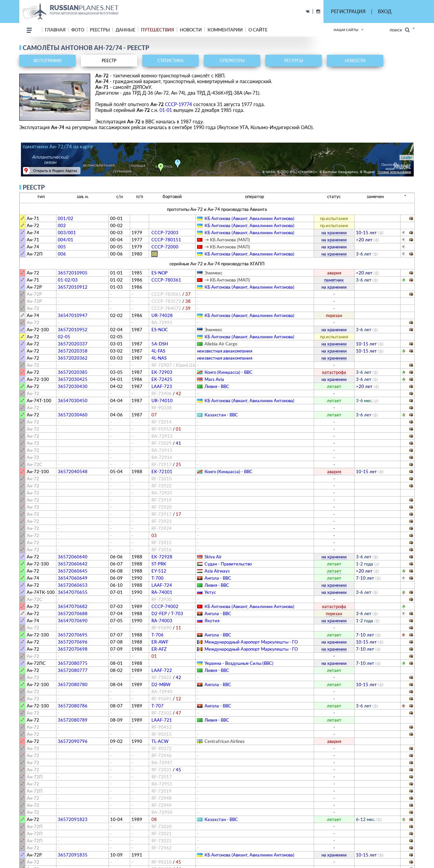Image resolution: width=434 pixels, height=868 pixels.
Task: Open photos camera icon for row 001/02
Action: click(411, 218)
